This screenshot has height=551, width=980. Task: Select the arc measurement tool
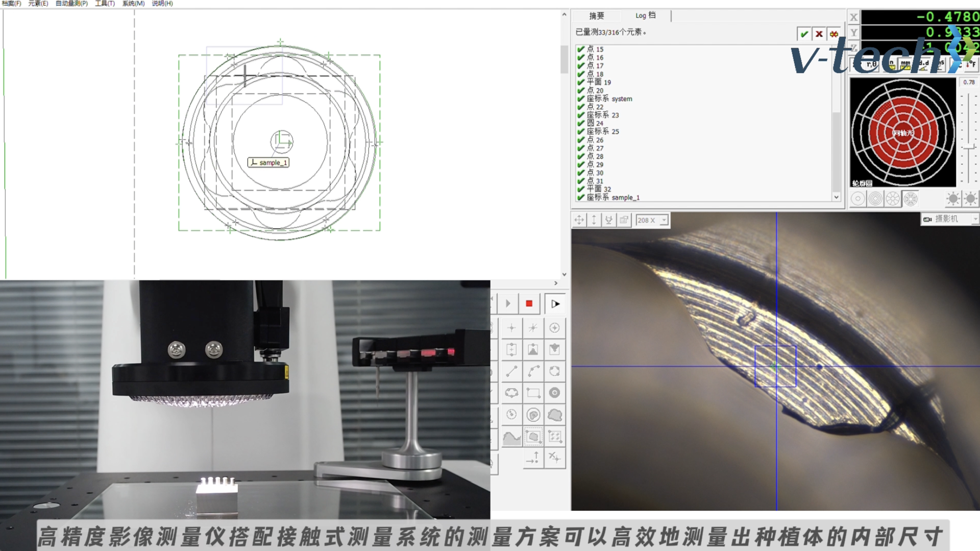pyautogui.click(x=533, y=371)
